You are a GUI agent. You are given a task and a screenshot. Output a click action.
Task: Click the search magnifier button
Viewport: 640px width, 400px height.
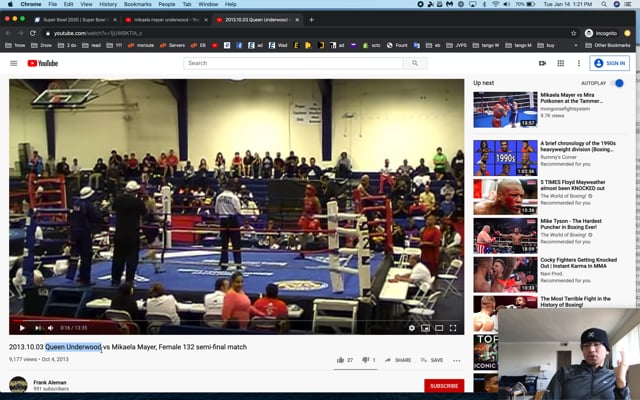tap(415, 63)
